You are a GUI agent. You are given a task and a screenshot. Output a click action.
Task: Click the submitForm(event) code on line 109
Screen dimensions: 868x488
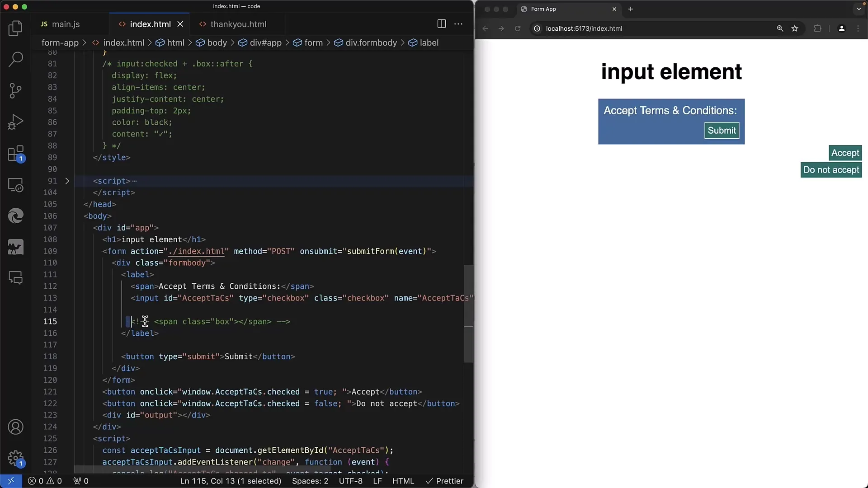tap(387, 251)
